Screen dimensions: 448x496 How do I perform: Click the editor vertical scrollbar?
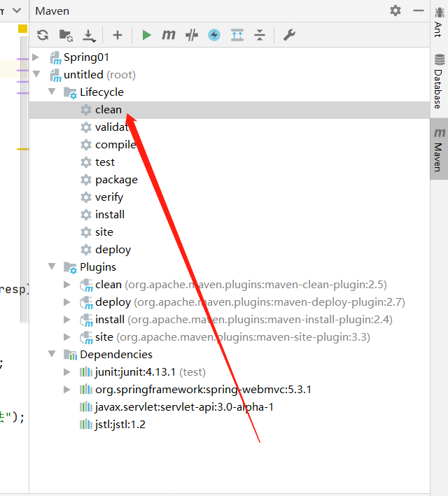pos(24,179)
